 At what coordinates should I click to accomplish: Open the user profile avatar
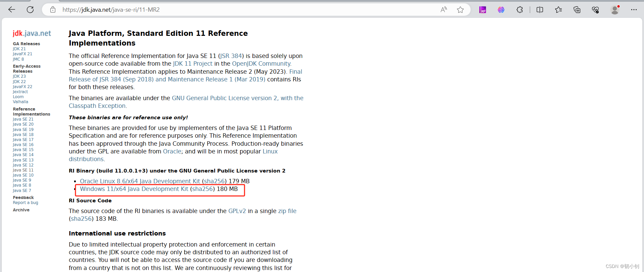tap(615, 10)
